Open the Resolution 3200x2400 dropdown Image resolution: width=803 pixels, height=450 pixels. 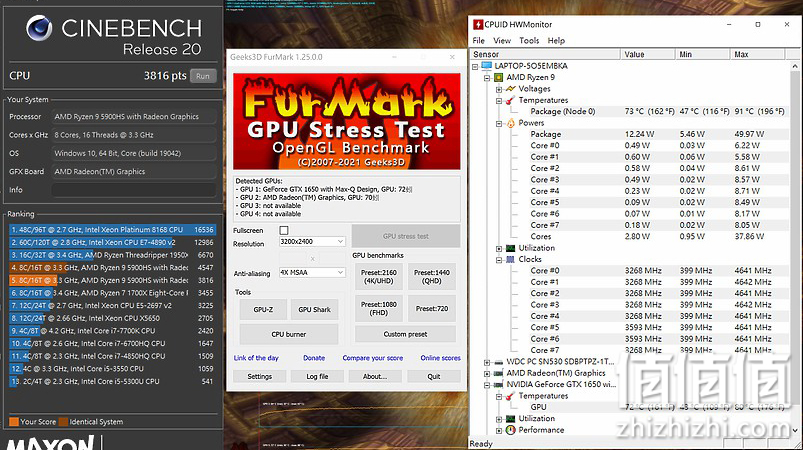click(x=312, y=241)
